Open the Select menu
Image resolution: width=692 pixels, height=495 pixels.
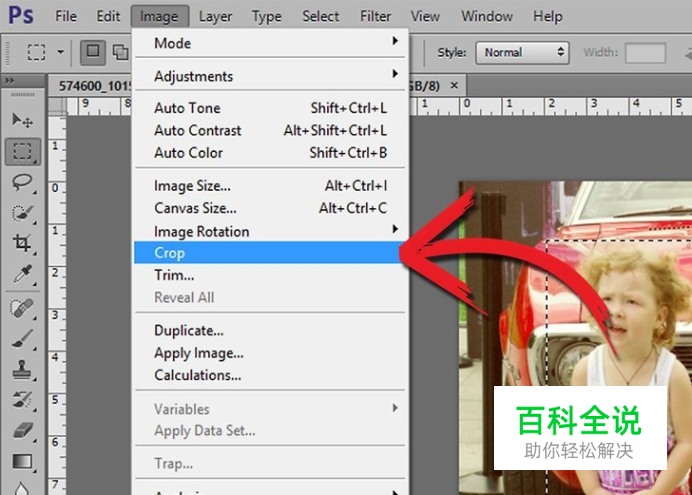point(320,16)
